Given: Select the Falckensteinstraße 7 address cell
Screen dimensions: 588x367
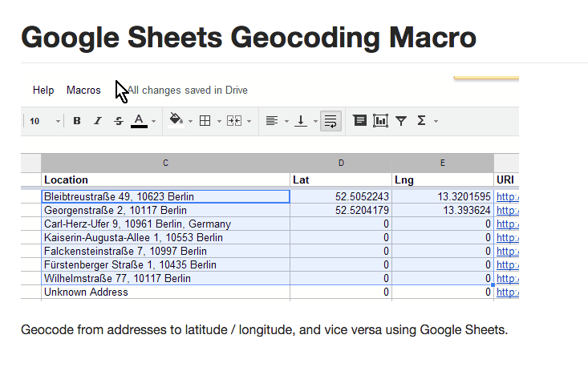Looking at the screenshot, I should 165,252.
